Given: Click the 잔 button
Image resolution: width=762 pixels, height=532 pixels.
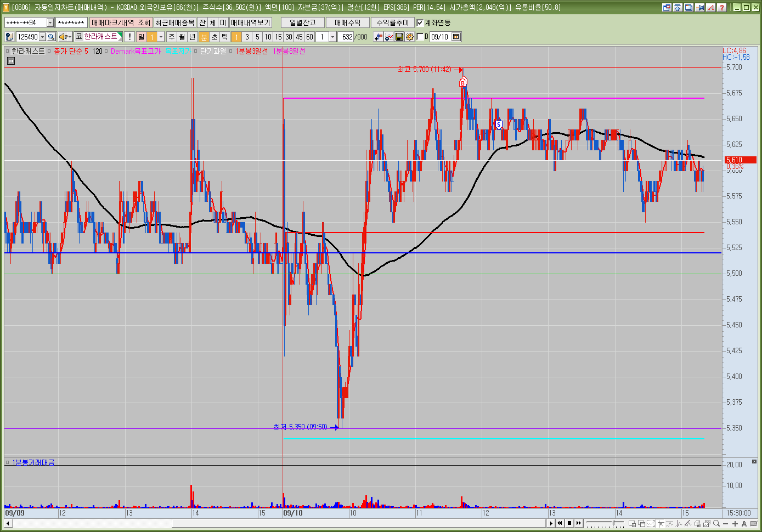Looking at the screenshot, I should [x=202, y=22].
